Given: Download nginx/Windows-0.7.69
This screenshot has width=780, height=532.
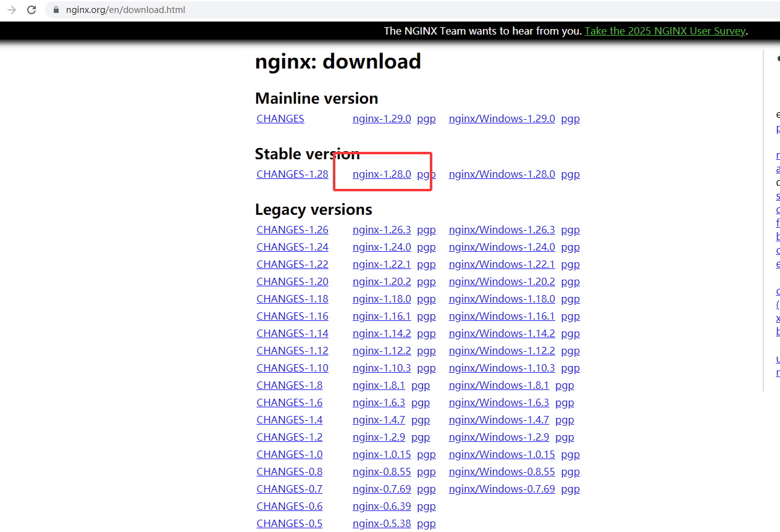Looking at the screenshot, I should (x=502, y=489).
